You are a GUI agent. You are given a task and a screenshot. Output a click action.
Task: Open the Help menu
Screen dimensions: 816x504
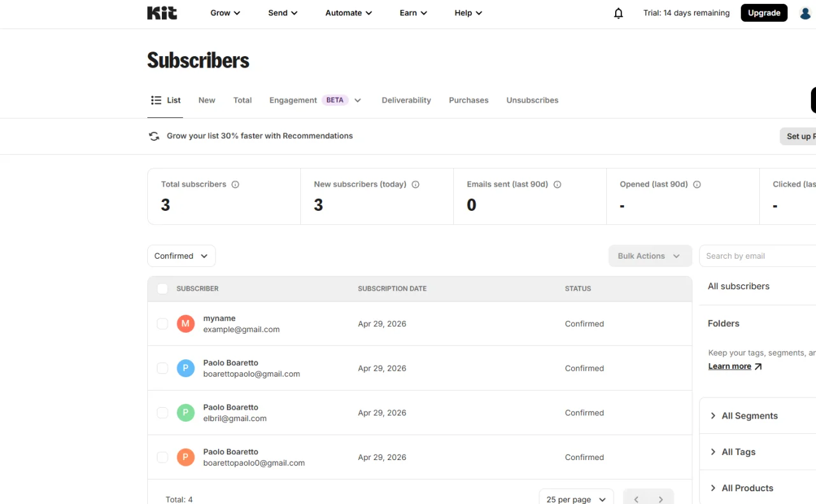[x=468, y=13]
